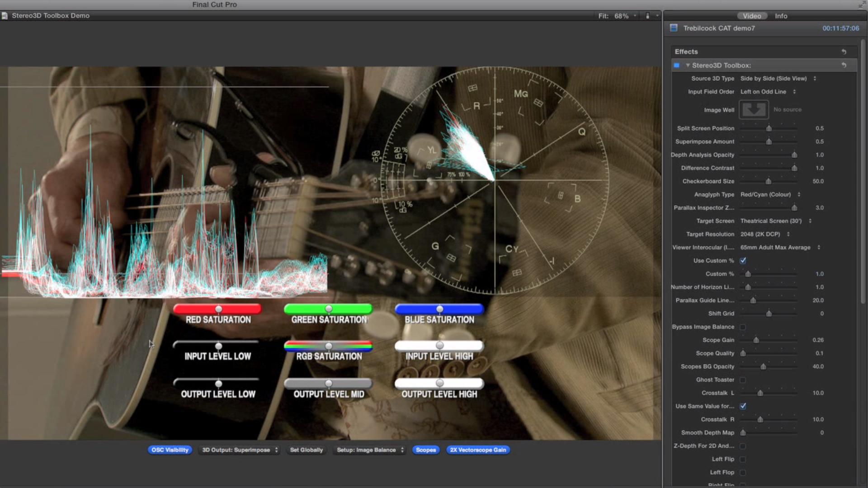Collapse the Stereo3D Toolbox disclosure triangle
This screenshot has width=868, height=488.
point(688,66)
